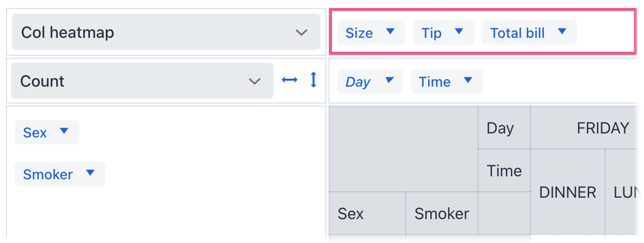Expand the Col heatmap renderer dropdown
Screen dimensions: 644x243
point(166,32)
